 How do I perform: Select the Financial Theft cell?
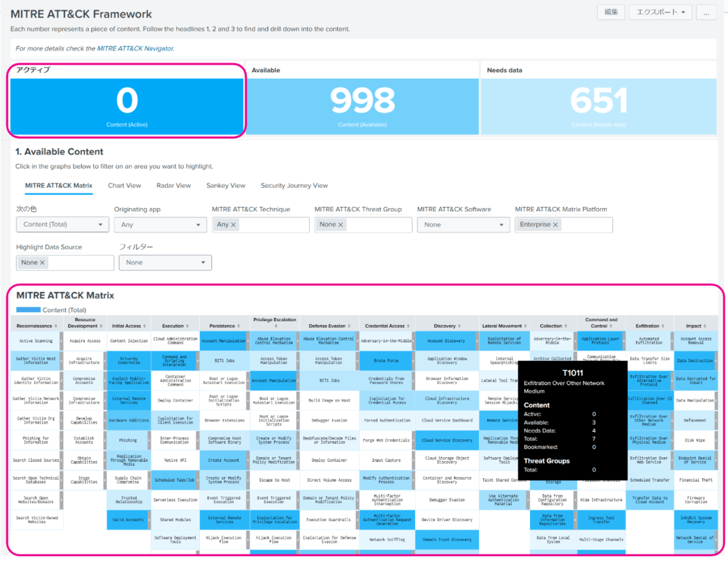point(696,480)
